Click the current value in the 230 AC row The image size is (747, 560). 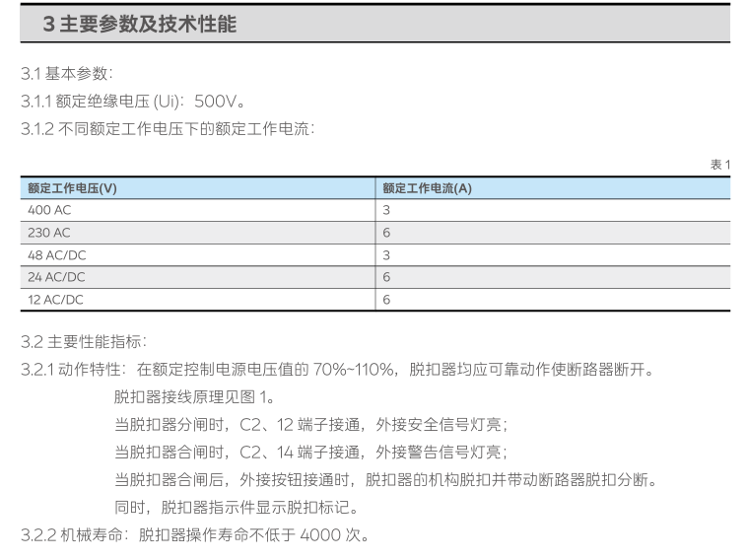pyautogui.click(x=386, y=233)
